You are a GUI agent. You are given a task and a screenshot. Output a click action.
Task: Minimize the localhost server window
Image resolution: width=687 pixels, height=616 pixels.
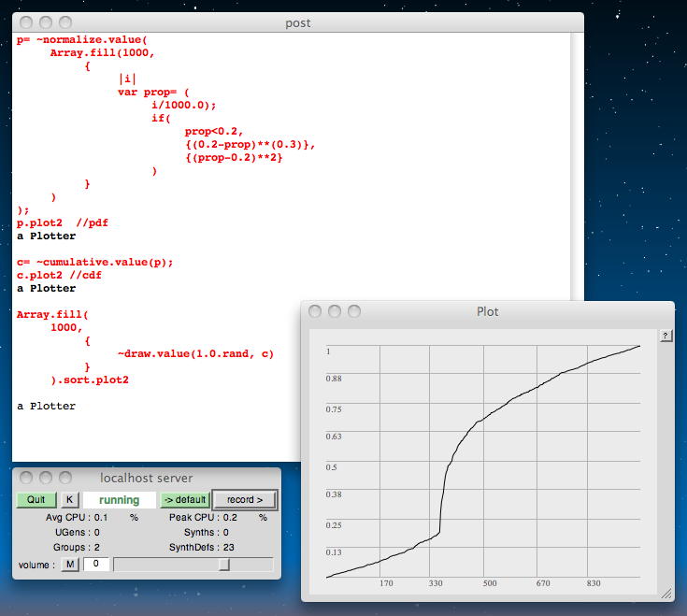point(46,478)
